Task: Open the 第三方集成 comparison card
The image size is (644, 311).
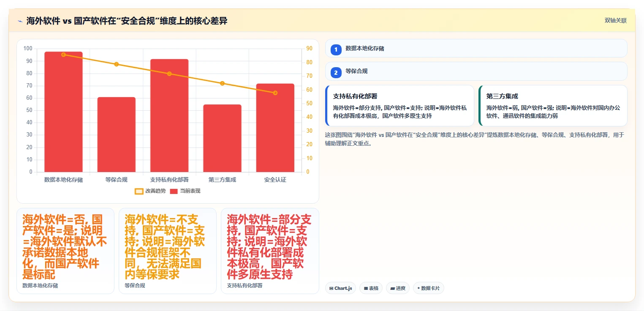Action: point(553,106)
